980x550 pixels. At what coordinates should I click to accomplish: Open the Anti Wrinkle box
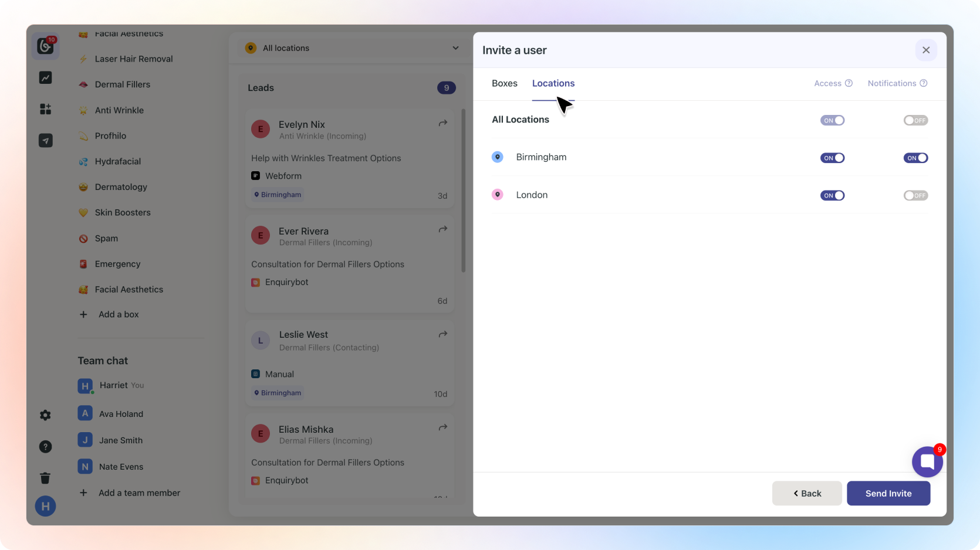[x=119, y=110]
